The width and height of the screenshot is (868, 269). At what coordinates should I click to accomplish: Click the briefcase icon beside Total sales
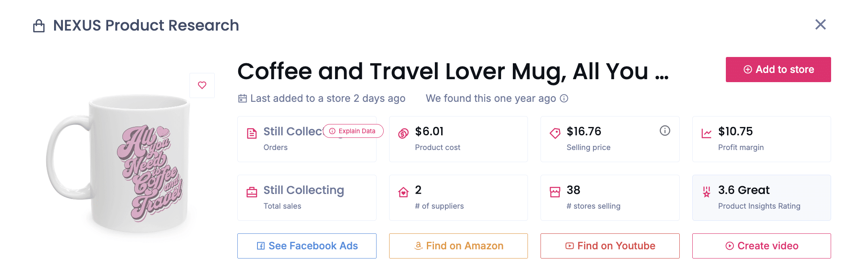click(x=251, y=191)
